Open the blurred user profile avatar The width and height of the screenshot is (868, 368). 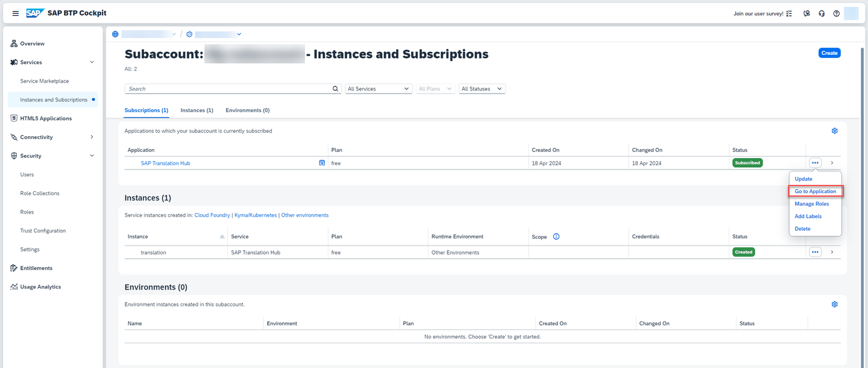click(851, 13)
